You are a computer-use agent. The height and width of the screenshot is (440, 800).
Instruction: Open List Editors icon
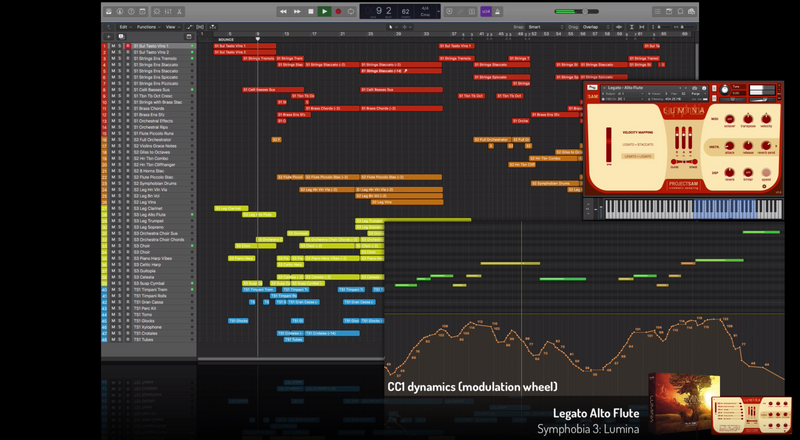(658, 11)
